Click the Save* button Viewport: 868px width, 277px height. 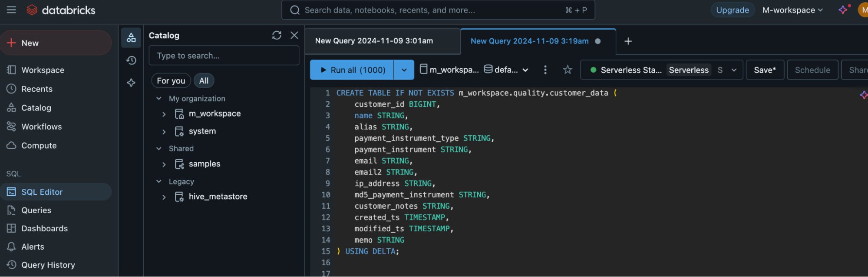[x=765, y=70]
